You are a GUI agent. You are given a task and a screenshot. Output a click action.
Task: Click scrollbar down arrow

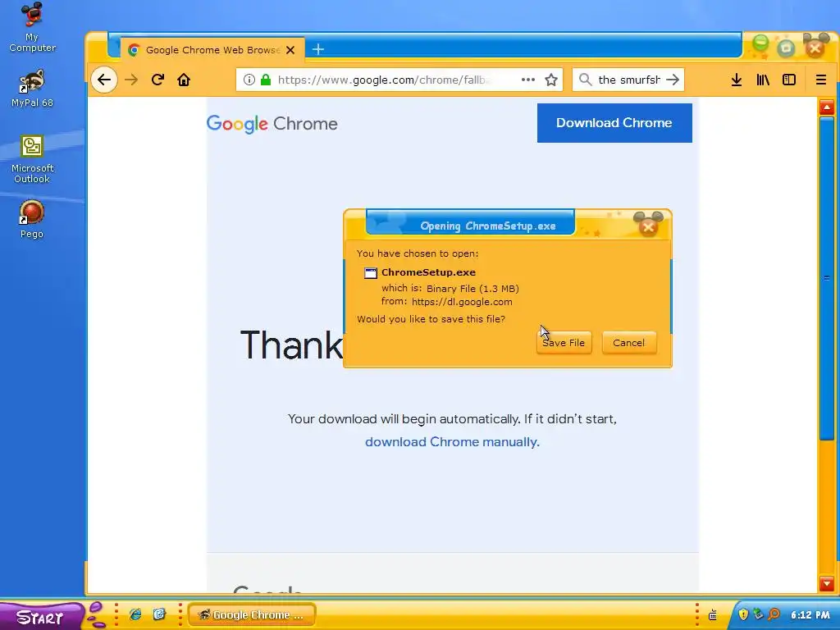[827, 583]
